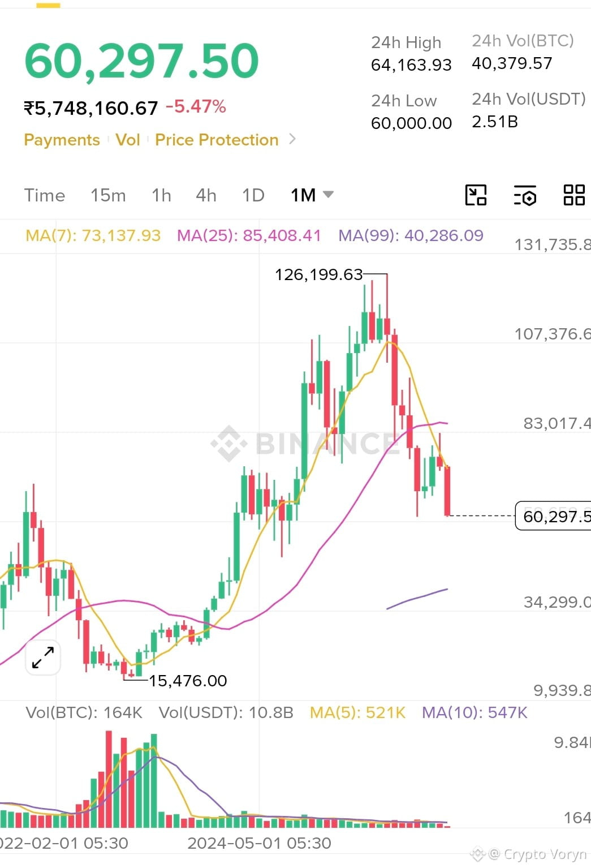Tap the -5.47% change value

(x=196, y=106)
